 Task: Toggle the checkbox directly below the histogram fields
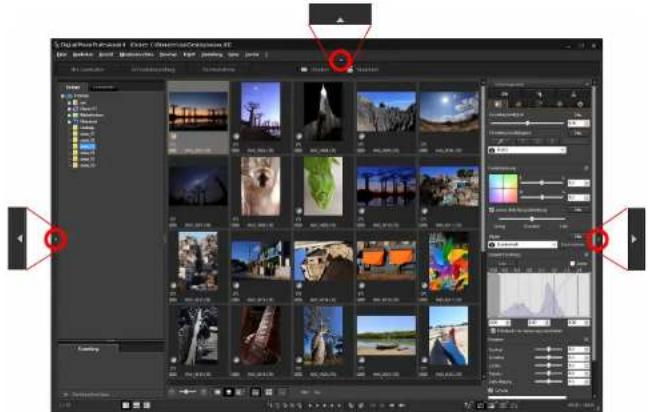[x=493, y=331]
